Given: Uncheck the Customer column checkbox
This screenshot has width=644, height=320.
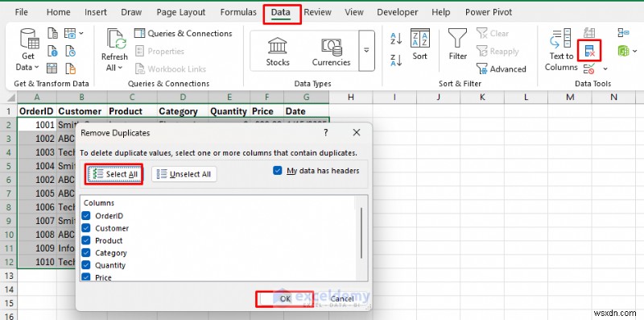Looking at the screenshot, I should 86,228.
